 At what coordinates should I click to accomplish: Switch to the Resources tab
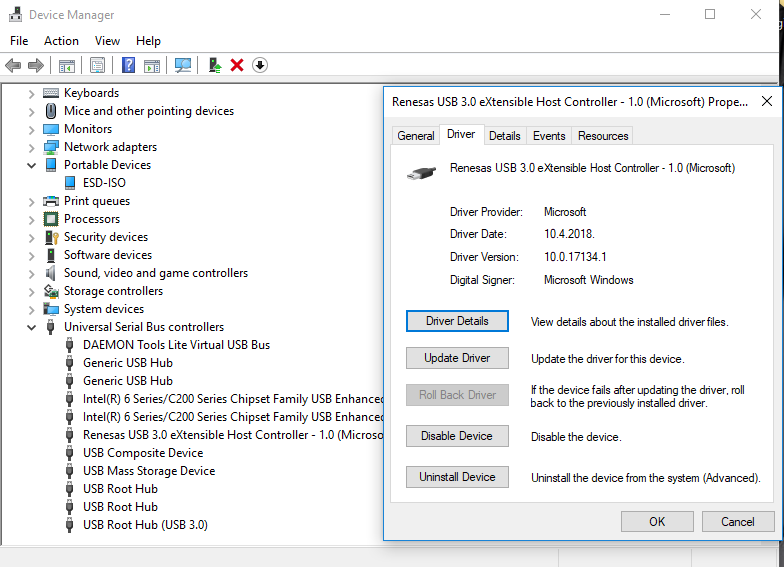click(x=603, y=136)
